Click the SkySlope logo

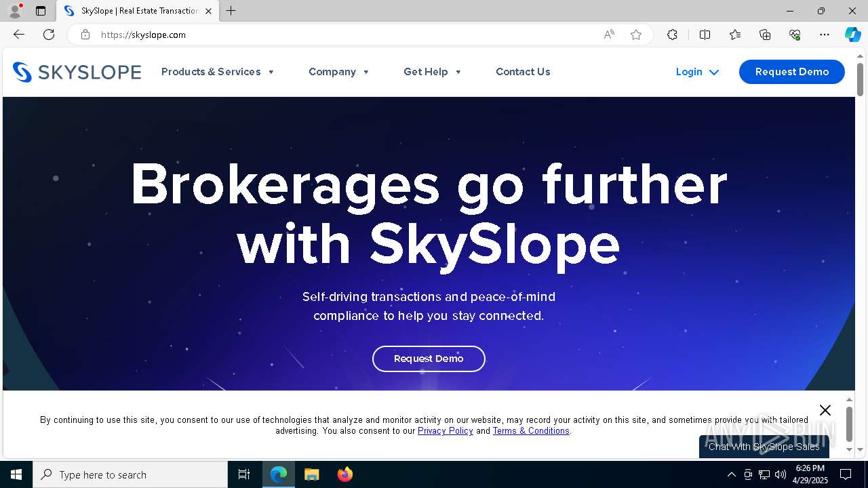pos(77,72)
